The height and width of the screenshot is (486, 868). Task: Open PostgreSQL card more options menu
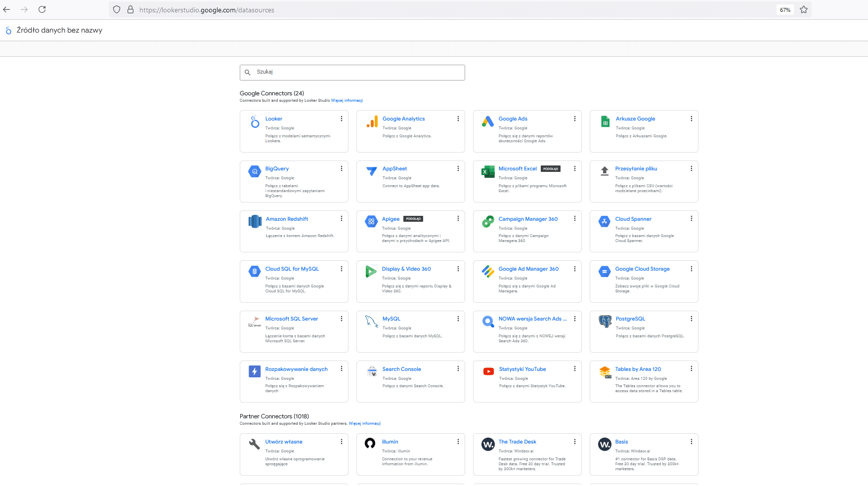[692, 319]
